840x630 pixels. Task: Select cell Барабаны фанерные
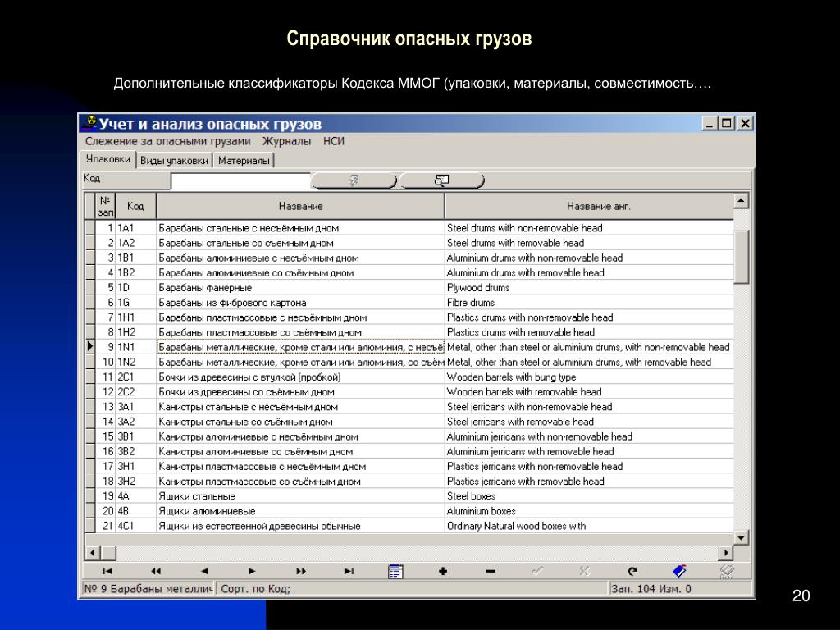300,288
